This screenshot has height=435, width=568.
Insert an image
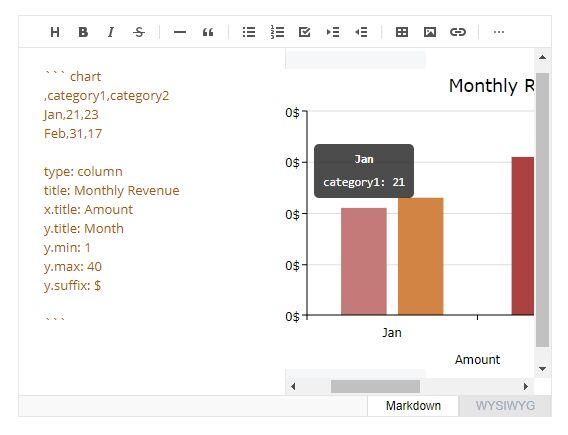click(430, 32)
